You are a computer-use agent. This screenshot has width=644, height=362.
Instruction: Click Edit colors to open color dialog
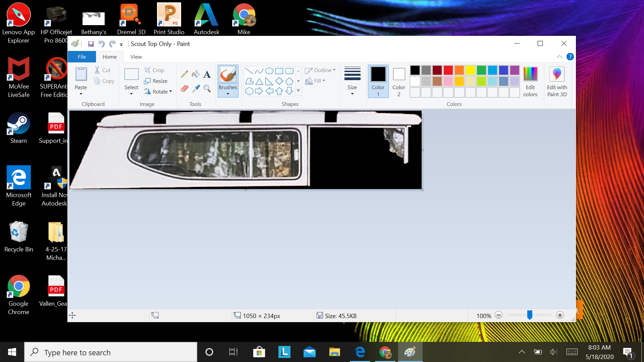(530, 81)
